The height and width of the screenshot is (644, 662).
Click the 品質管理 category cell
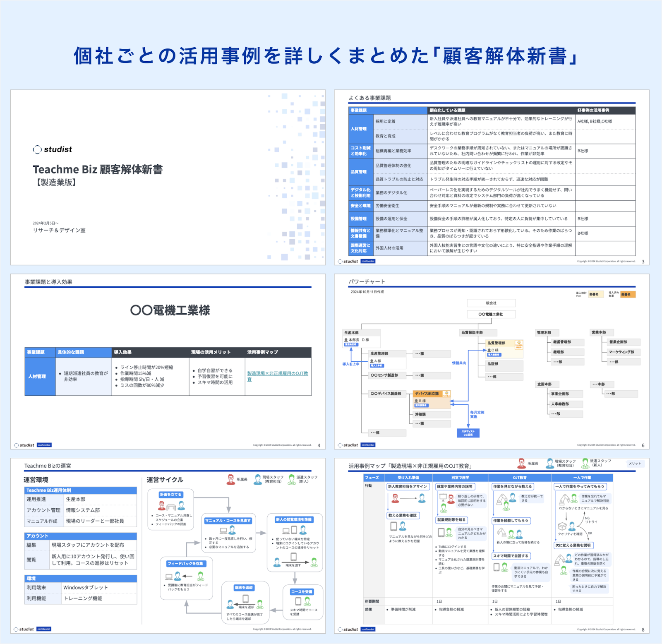coord(361,172)
